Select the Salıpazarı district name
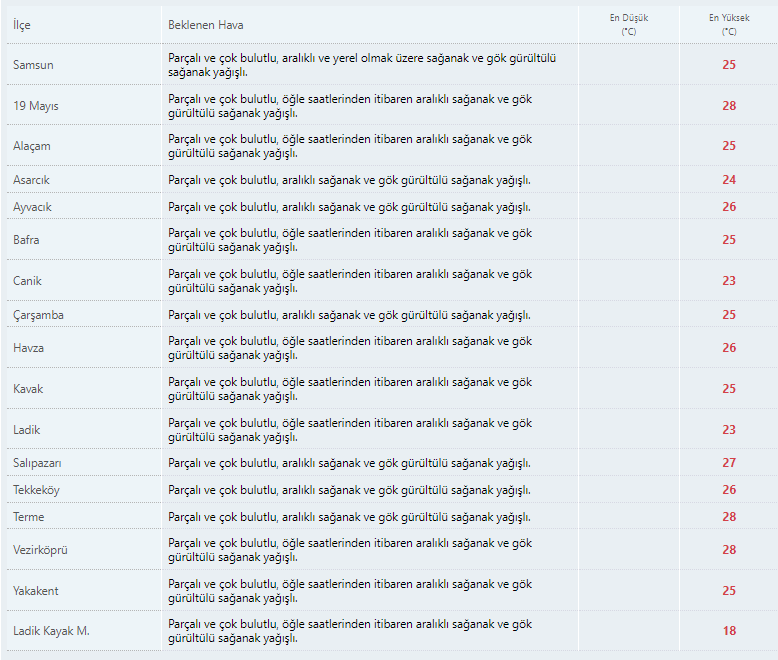The width and height of the screenshot is (778, 660). (x=37, y=463)
